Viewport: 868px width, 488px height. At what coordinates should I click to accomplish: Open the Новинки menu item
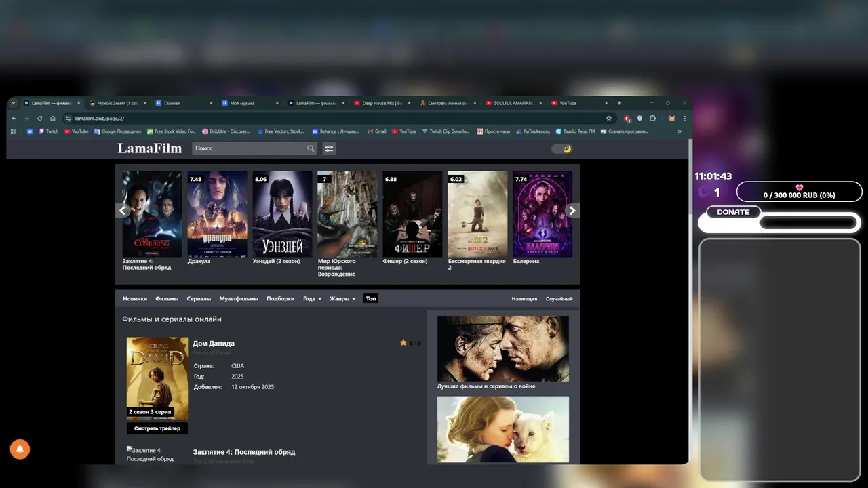[x=135, y=298]
